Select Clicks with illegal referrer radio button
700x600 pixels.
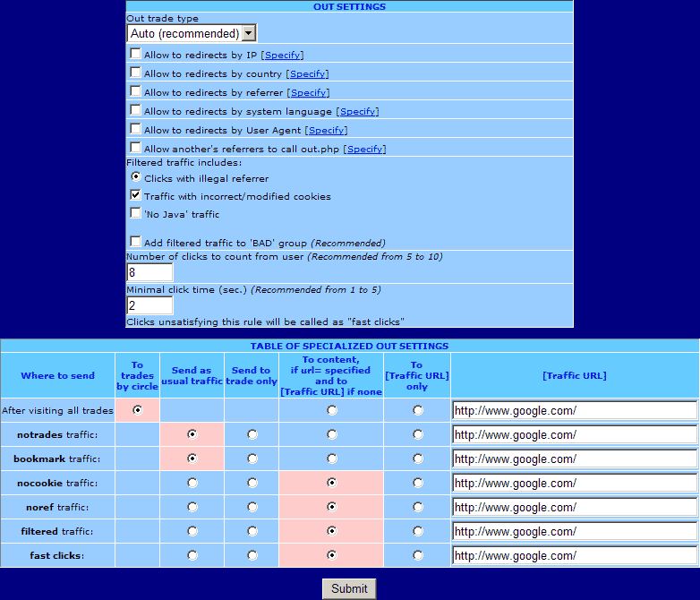click(136, 177)
